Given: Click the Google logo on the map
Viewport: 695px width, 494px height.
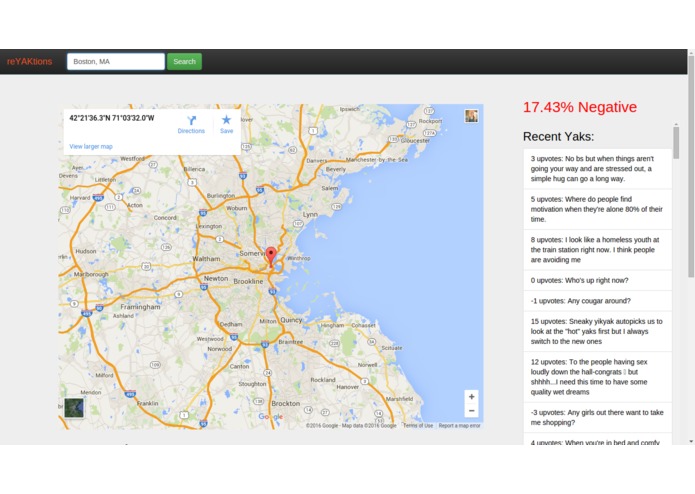Looking at the screenshot, I should 271,416.
